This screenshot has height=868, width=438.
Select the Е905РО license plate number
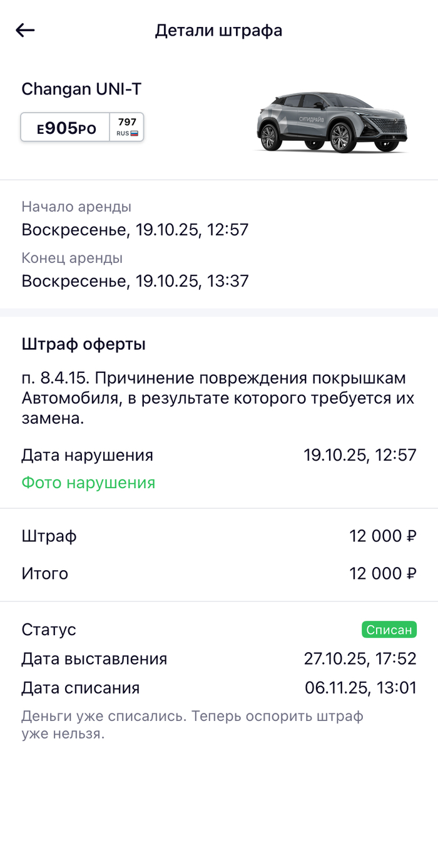click(x=66, y=128)
